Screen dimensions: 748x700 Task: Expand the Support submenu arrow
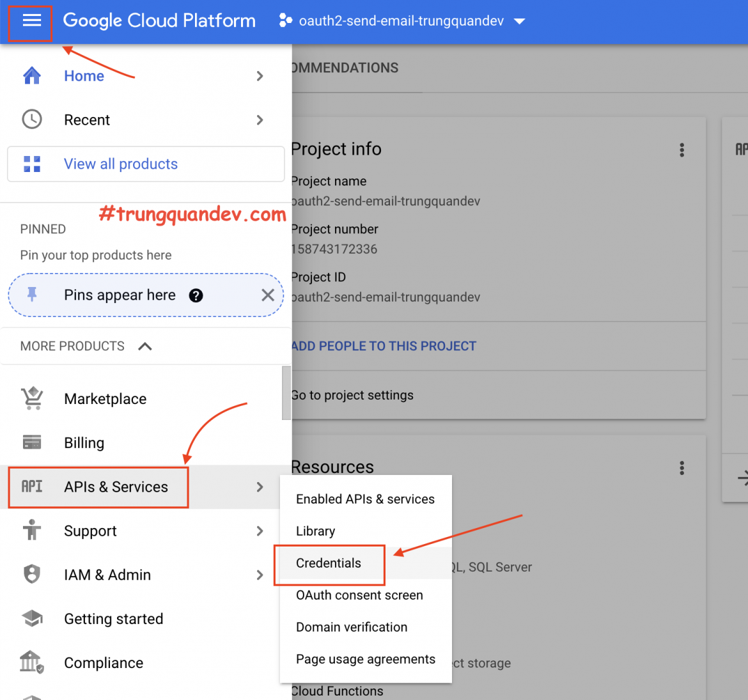(260, 531)
